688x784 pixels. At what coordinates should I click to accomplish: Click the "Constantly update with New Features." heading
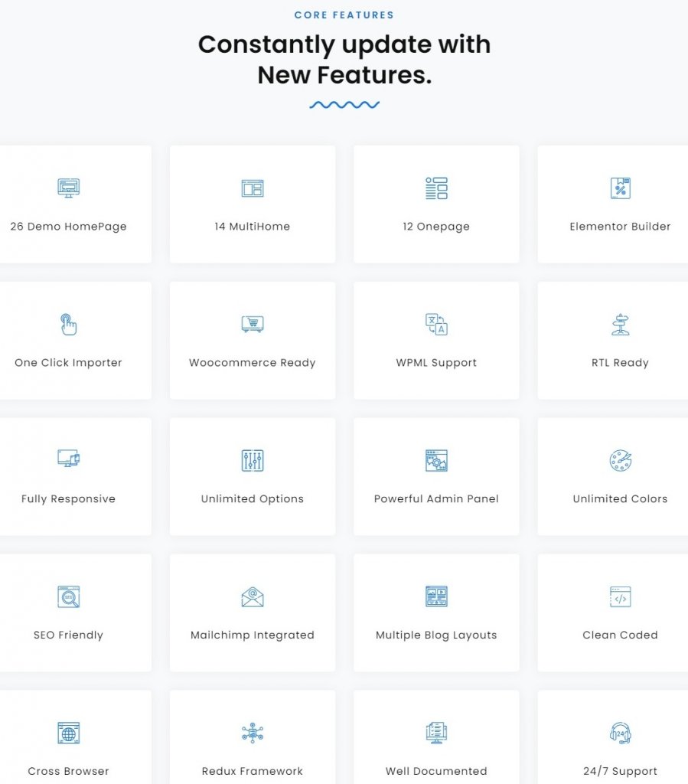pyautogui.click(x=344, y=60)
